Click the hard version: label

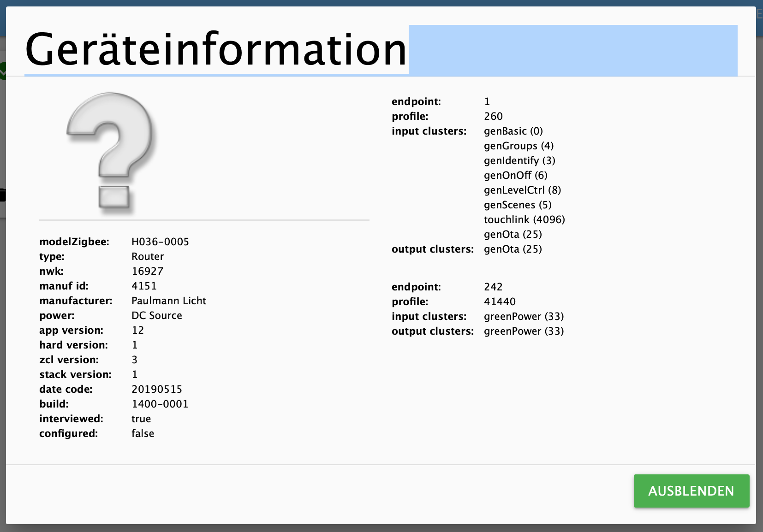click(73, 345)
